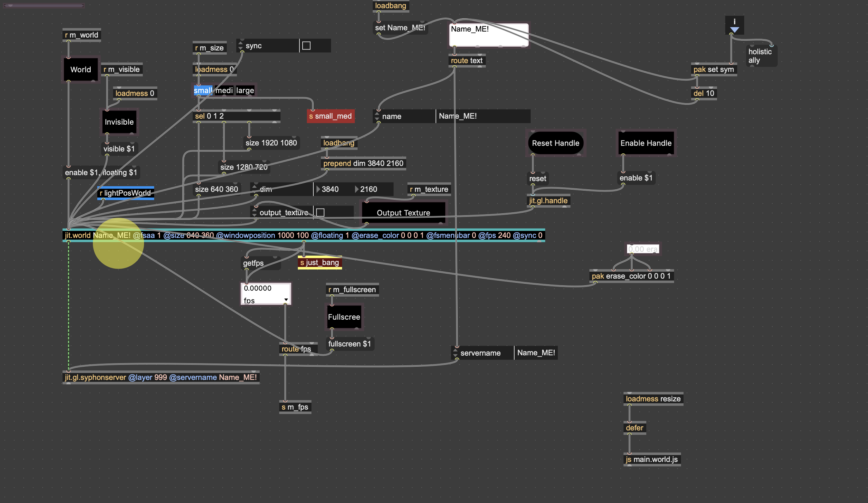
Task: Select the r m_fullscreen receive object
Action: [x=352, y=290]
